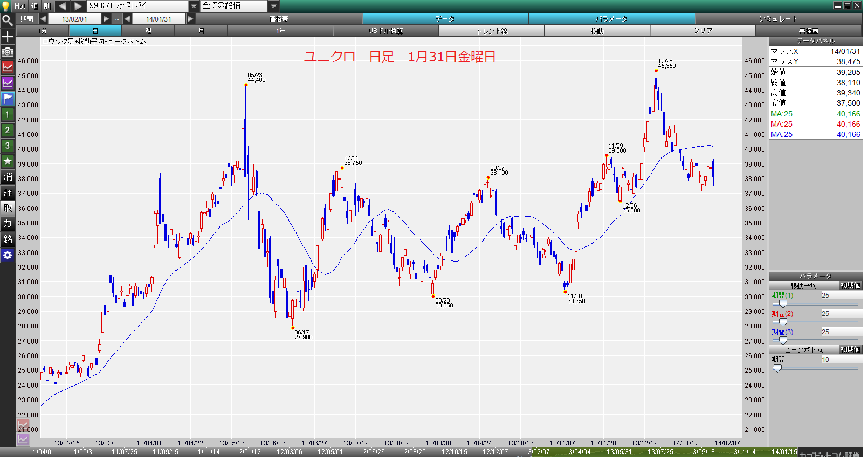Adjust the 期間(2) moving average slider
The width and height of the screenshot is (868, 467).
(x=783, y=322)
